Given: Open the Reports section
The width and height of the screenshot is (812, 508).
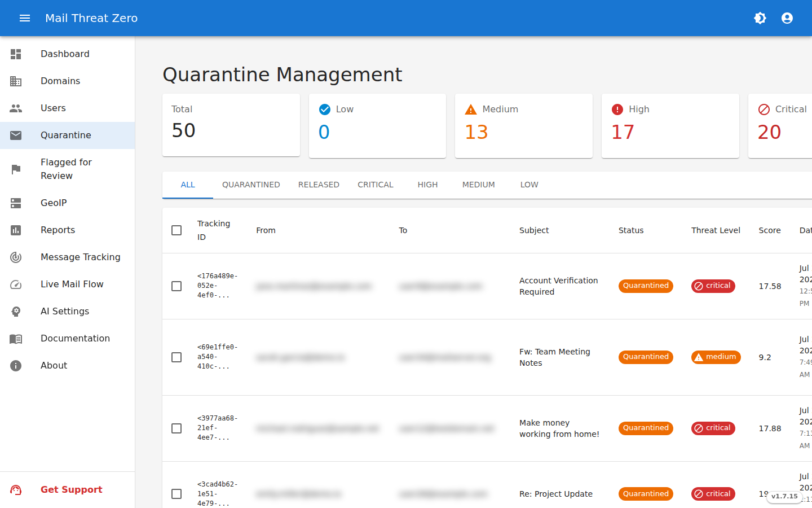Looking at the screenshot, I should [x=68, y=230].
